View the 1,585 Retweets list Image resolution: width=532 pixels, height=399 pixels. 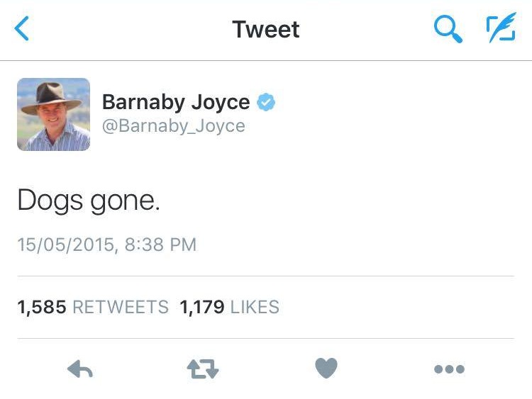click(93, 307)
